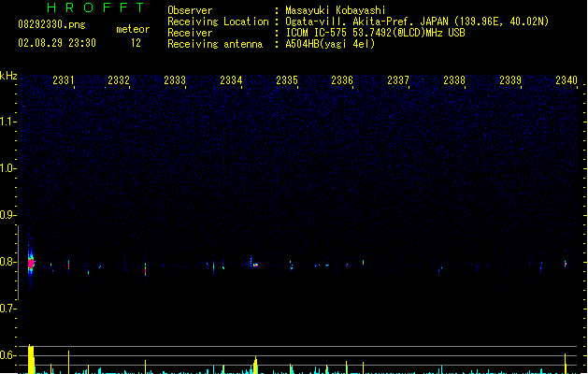Click the 2340 time marker

[x=566, y=80]
